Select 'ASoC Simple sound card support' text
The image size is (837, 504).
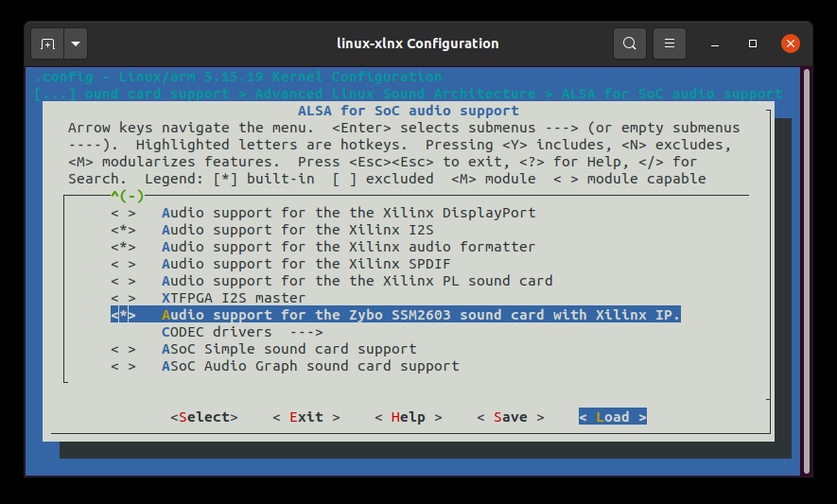pyautogui.click(x=289, y=349)
